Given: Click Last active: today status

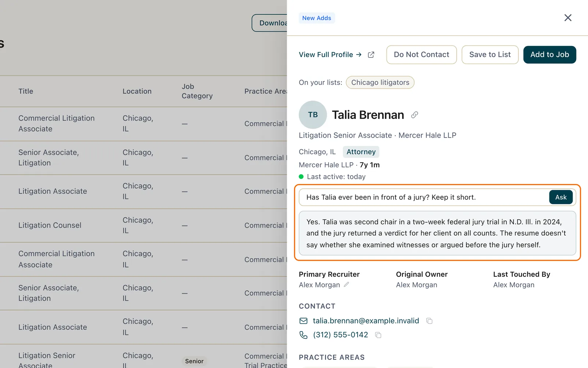Looking at the screenshot, I should point(332,177).
